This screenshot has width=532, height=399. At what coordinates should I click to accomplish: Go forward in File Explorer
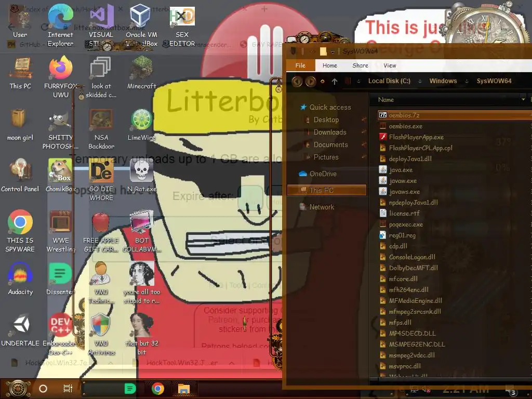(311, 82)
